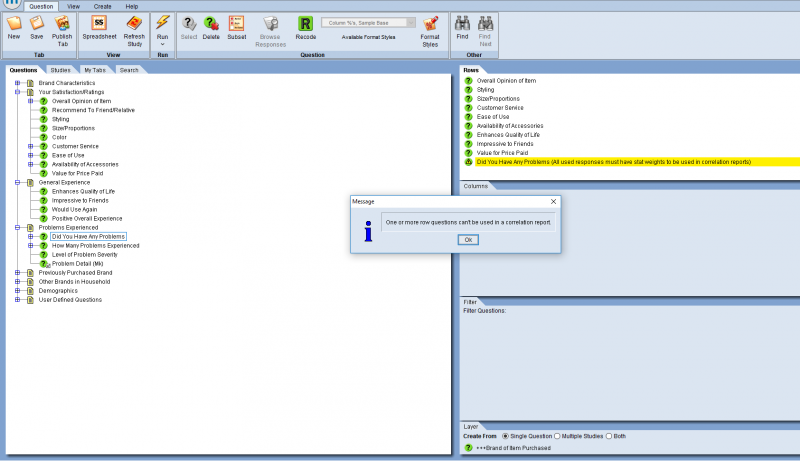Click the Demographics folder icon

(31, 291)
